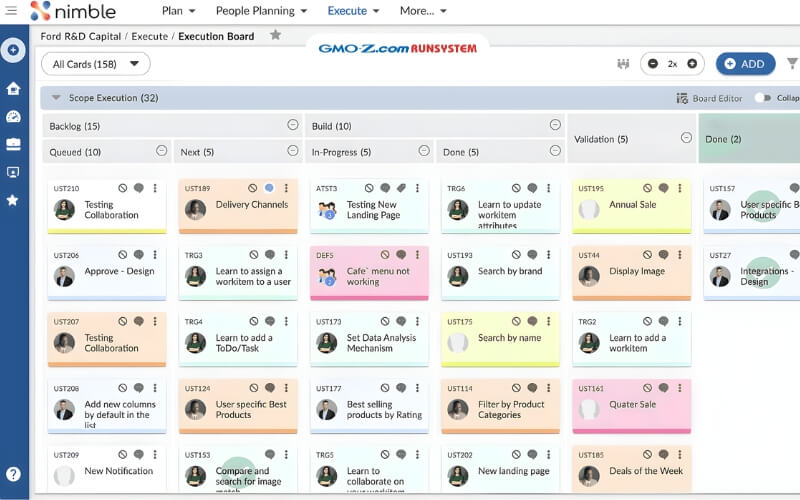800x500 pixels.
Task: Click the "Approve - Design" card text
Action: [x=119, y=271]
